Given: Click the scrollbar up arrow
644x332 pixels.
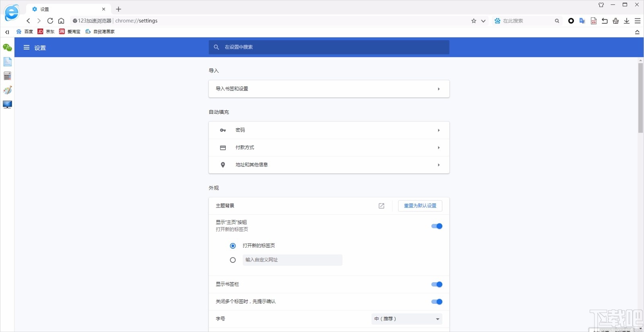Looking at the screenshot, I should pyautogui.click(x=640, y=60).
